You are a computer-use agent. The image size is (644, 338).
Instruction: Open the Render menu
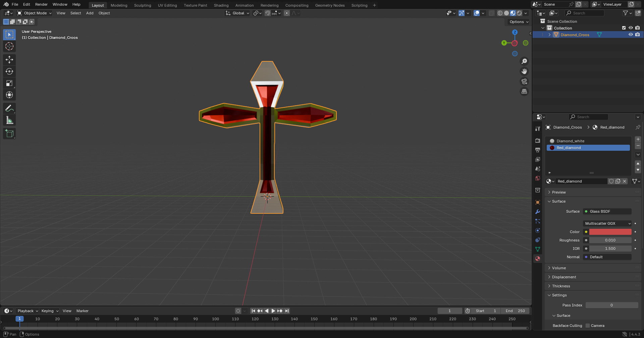pos(41,4)
